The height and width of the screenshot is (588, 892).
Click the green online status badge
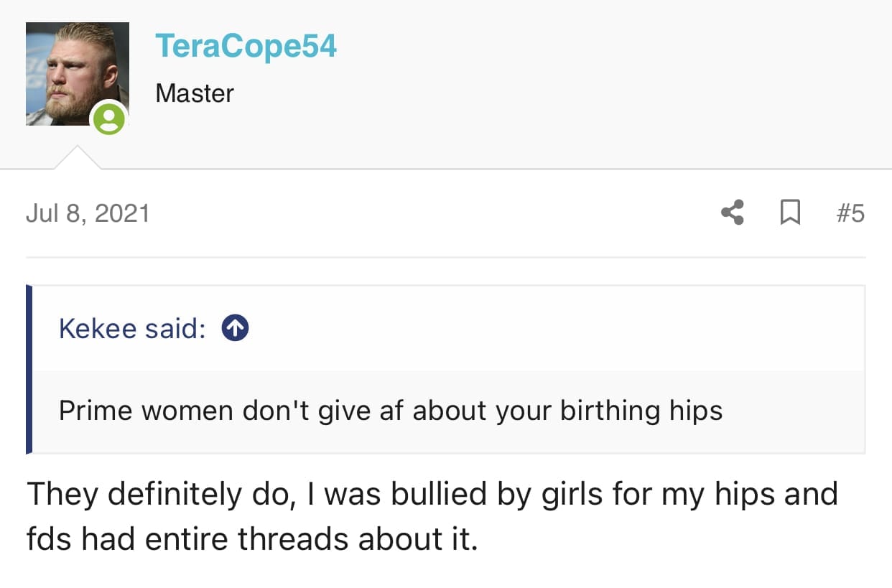pyautogui.click(x=109, y=118)
